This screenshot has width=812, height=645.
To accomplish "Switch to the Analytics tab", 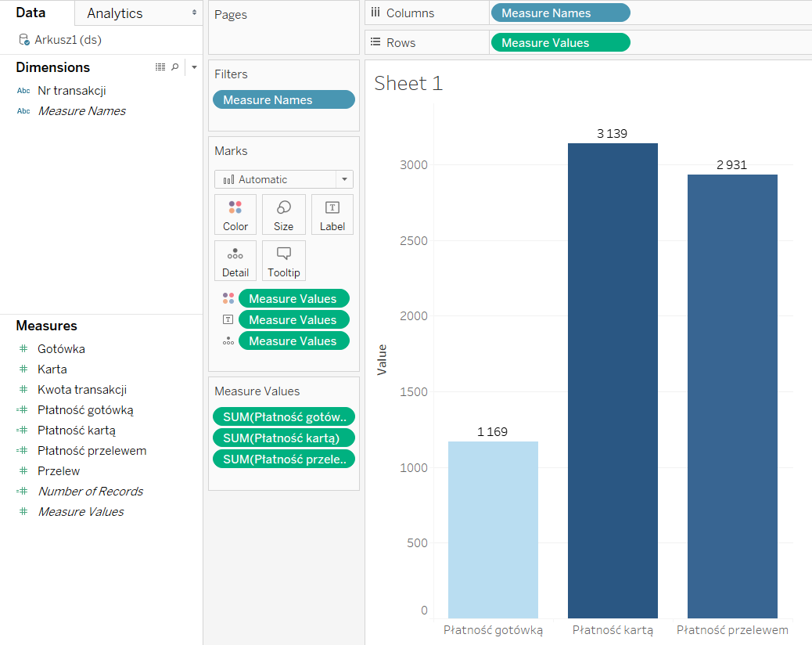I will pos(115,13).
